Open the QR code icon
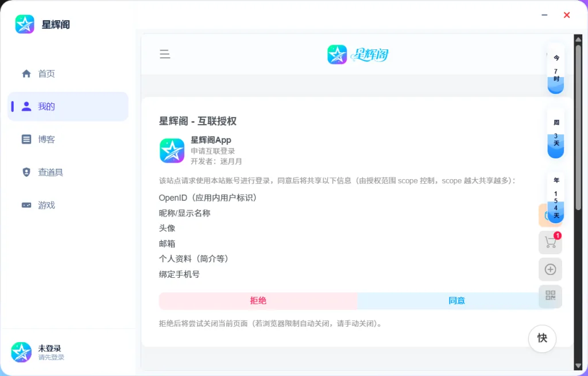This screenshot has height=376, width=588. coord(550,296)
